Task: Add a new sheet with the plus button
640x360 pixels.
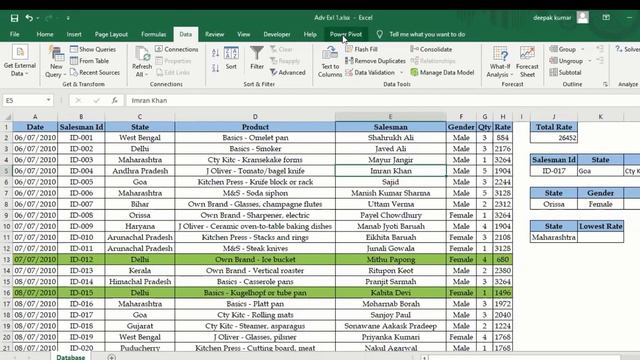Action: point(111,357)
